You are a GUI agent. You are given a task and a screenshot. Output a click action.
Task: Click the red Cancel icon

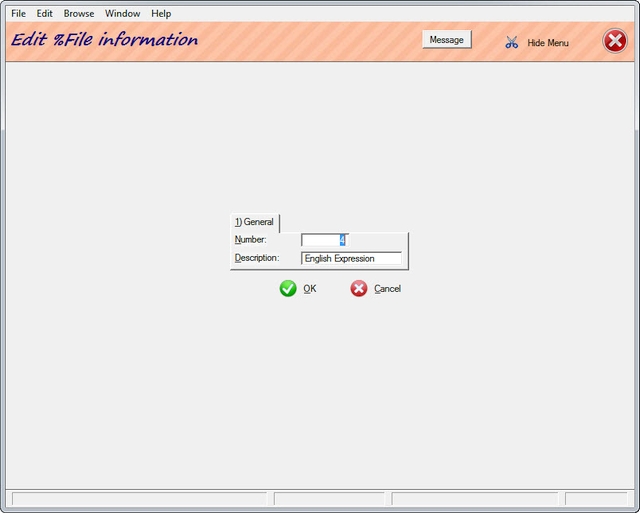(359, 289)
